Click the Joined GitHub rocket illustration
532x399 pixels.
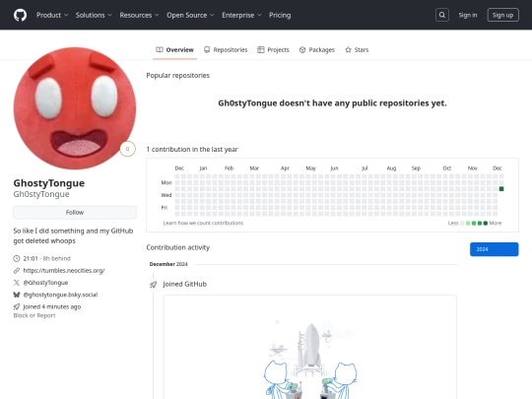click(x=310, y=360)
